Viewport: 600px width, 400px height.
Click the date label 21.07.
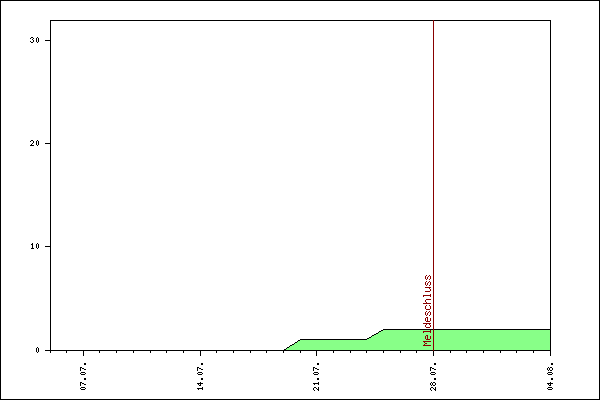point(316,376)
